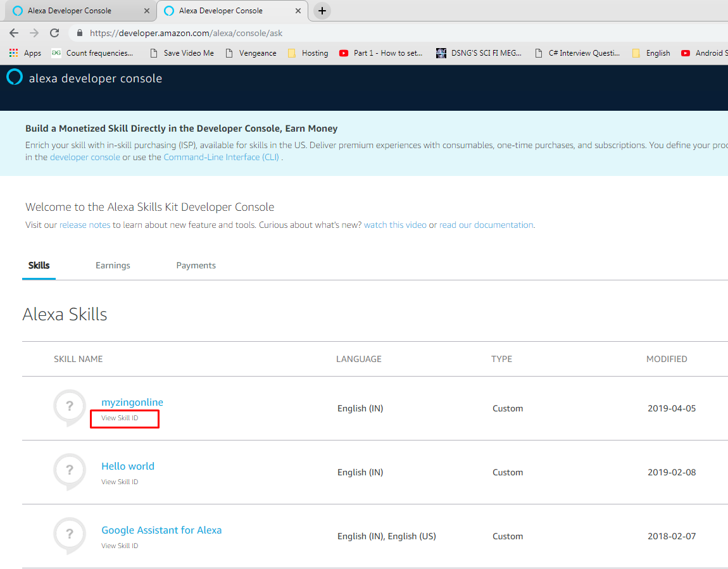Open the Vengeance bookmark

251,53
